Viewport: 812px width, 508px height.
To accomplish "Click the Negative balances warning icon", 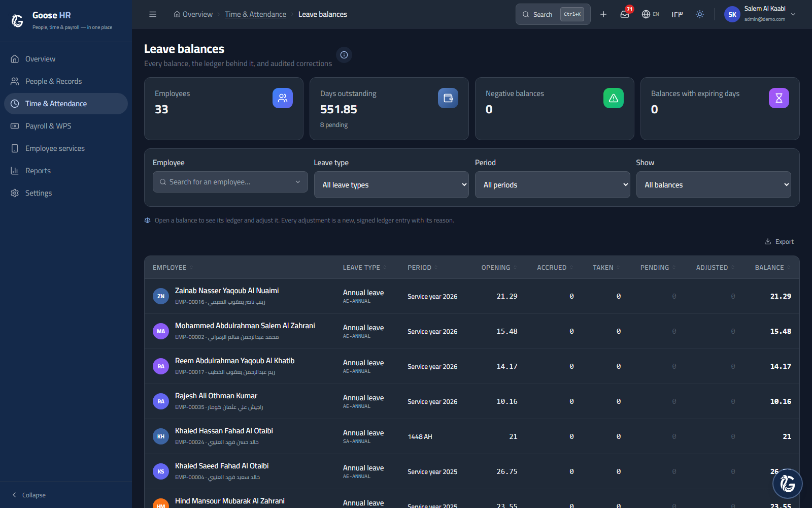I will pyautogui.click(x=614, y=98).
